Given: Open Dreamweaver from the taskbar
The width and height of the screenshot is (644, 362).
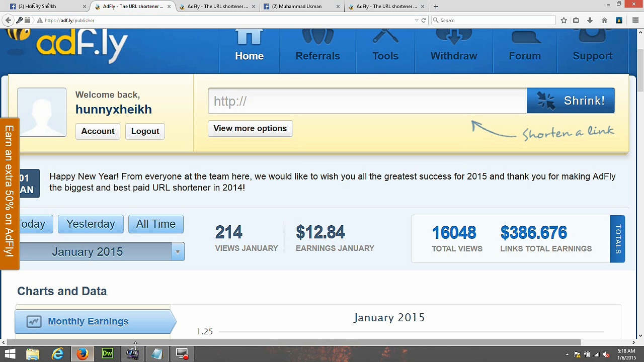Looking at the screenshot, I should tap(108, 354).
